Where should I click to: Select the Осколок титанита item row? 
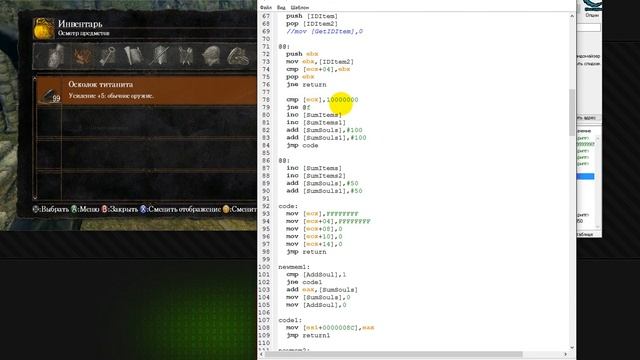pos(147,90)
